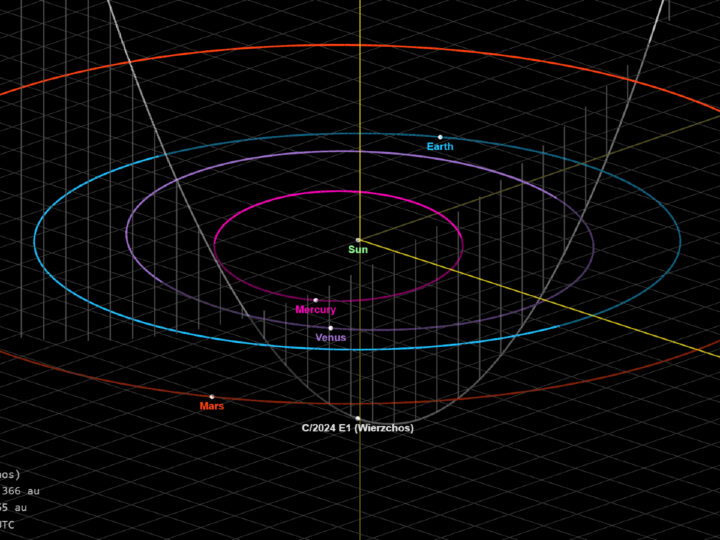Image resolution: width=720 pixels, height=540 pixels.
Task: Click the Sun marker dot at the center
Action: 358,240
